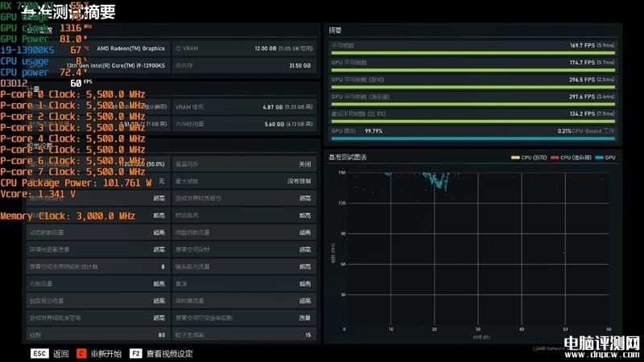Image resolution: width=644 pixels, height=362 pixels.
Task: Click the 动态刷新质量 setting row
Action: pos(98,232)
